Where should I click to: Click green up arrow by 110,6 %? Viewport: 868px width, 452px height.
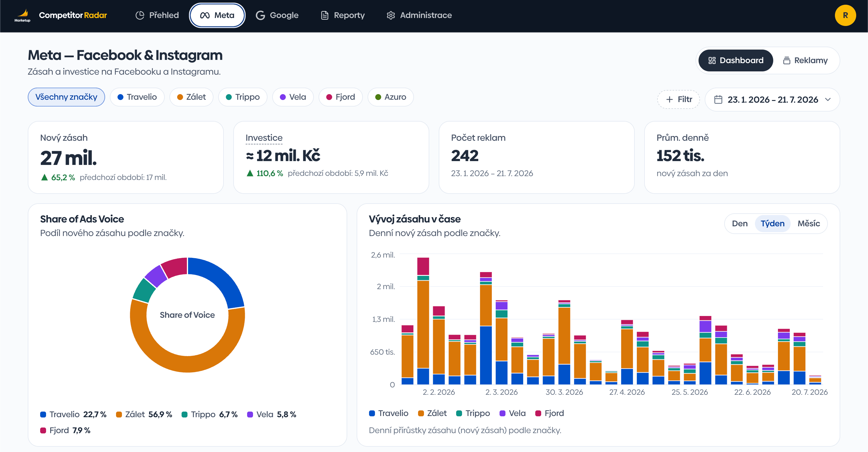click(x=250, y=173)
